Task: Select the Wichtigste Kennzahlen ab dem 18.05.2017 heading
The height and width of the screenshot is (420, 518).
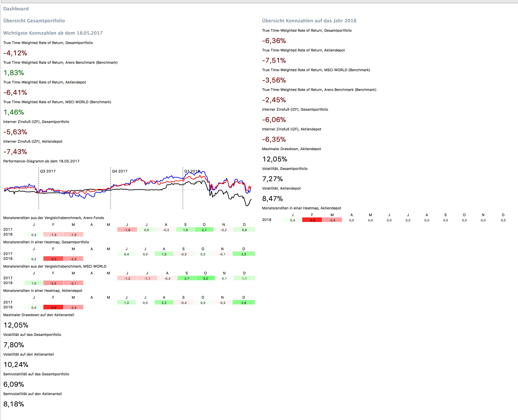Action: 53,33
